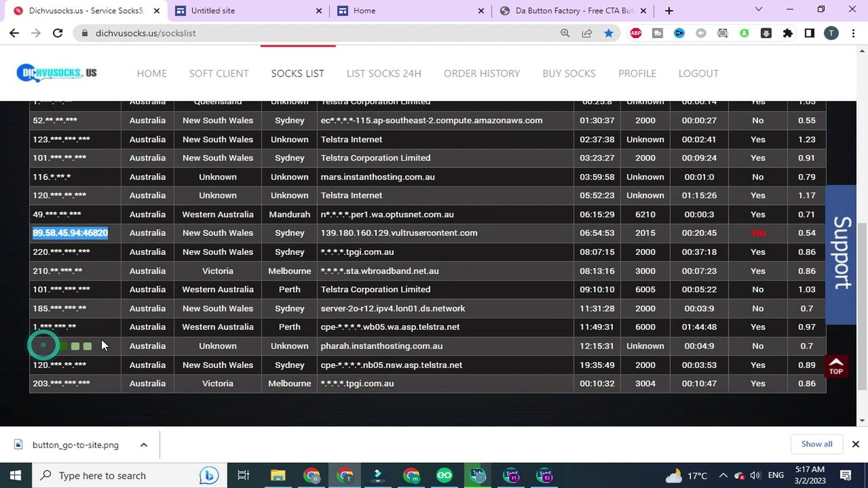Screen dimensions: 868x488
Task: Open Bing chat icon in taskbar search
Action: click(x=209, y=475)
